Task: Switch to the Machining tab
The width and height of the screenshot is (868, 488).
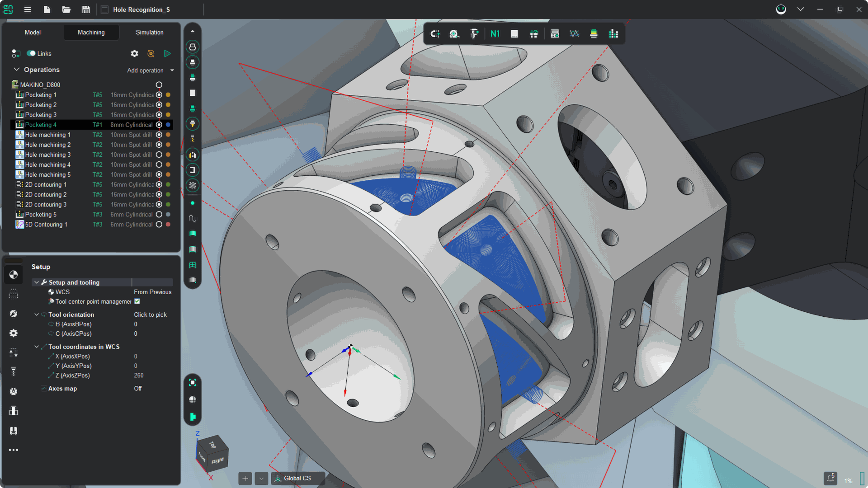Action: (x=91, y=32)
